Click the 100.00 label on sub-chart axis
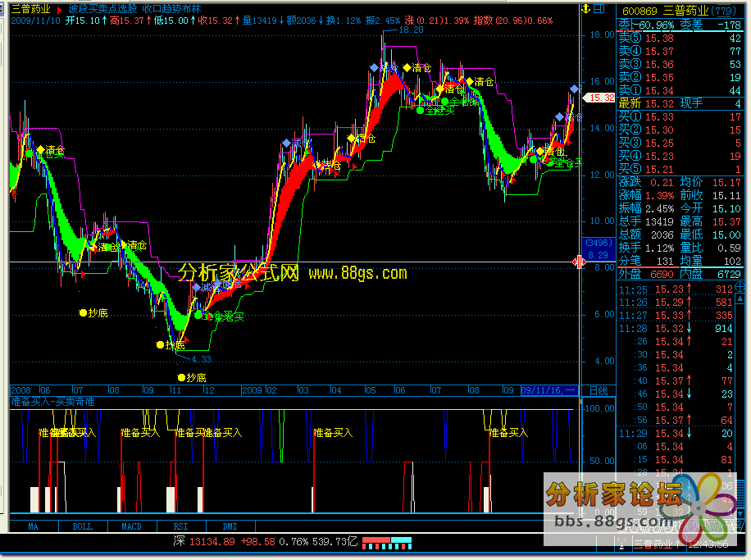The height and width of the screenshot is (560, 751). pyautogui.click(x=599, y=408)
